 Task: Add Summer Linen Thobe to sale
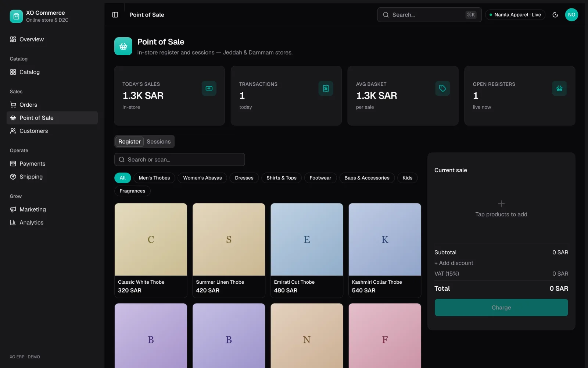pyautogui.click(x=229, y=250)
